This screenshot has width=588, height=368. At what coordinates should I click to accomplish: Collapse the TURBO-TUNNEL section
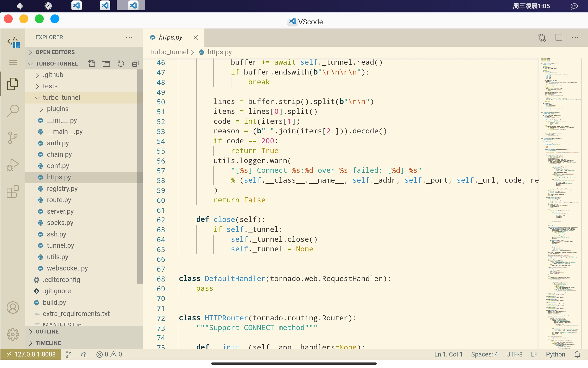(x=57, y=63)
